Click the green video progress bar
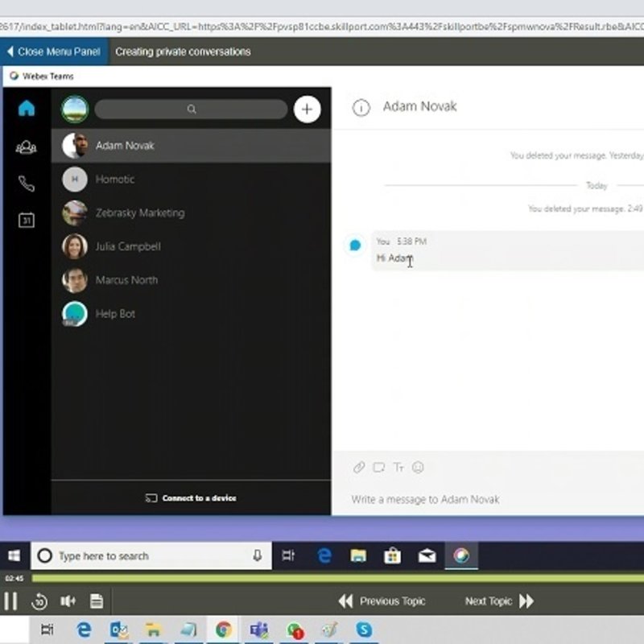The image size is (644, 644). tap(337, 578)
